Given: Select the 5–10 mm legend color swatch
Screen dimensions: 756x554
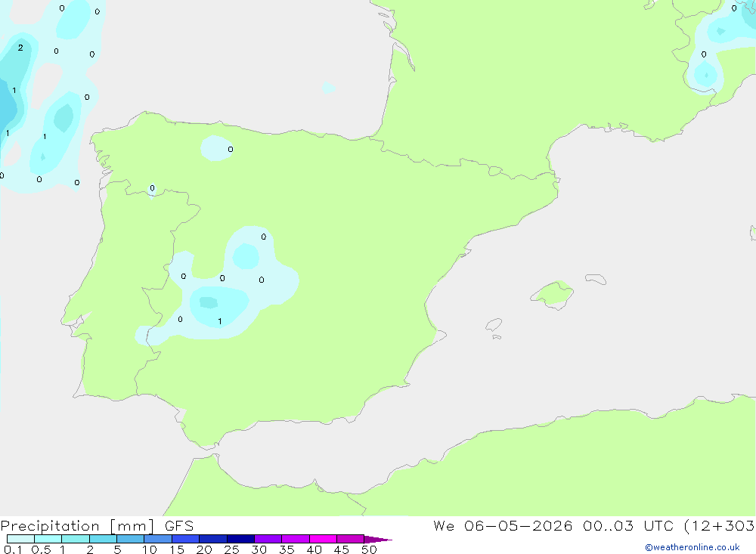Looking at the screenshot, I should coord(131,539).
